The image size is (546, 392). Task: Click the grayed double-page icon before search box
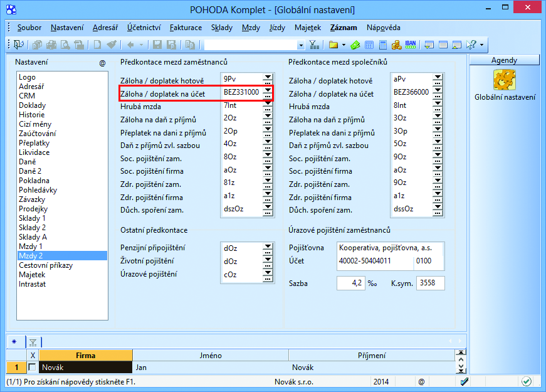click(x=190, y=45)
